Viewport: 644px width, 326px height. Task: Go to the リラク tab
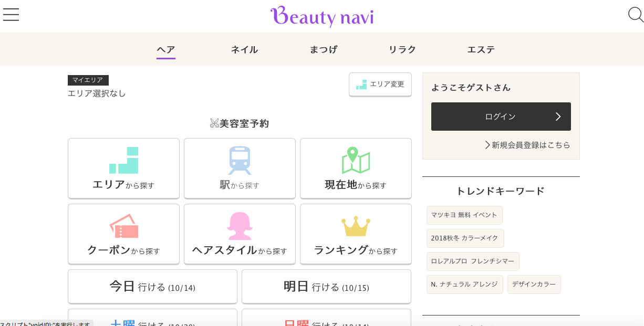[x=402, y=50]
